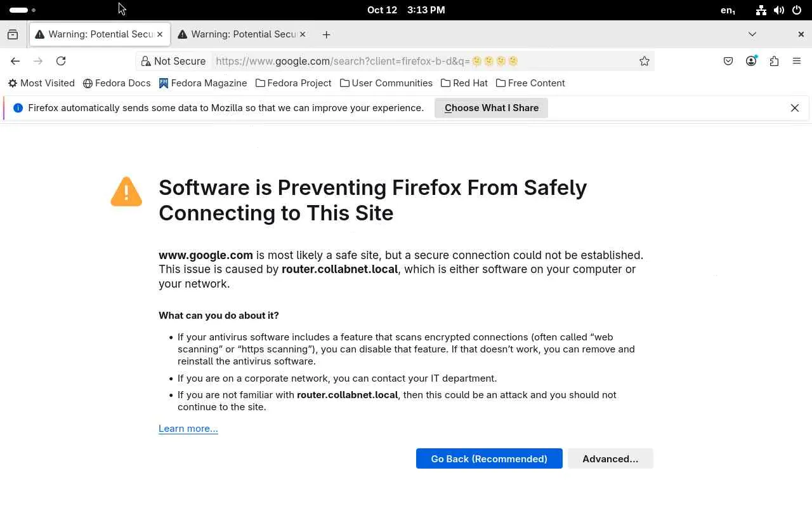812x508 pixels.
Task: Open the Extensions puzzle icon
Action: tap(774, 61)
